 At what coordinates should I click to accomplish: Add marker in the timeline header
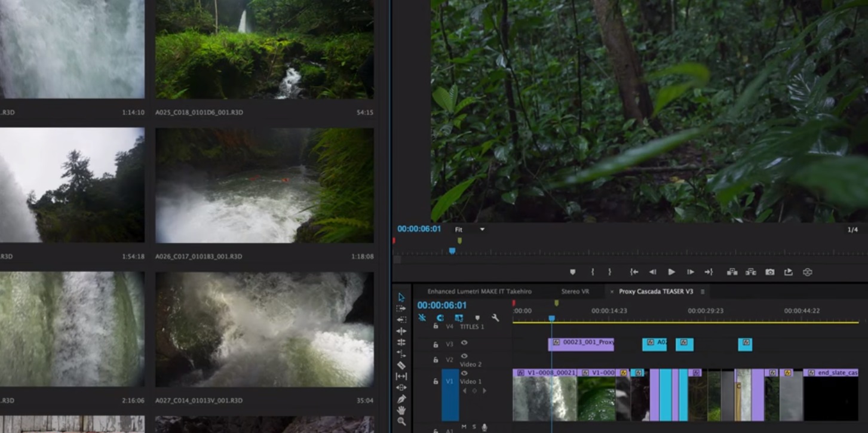477,318
